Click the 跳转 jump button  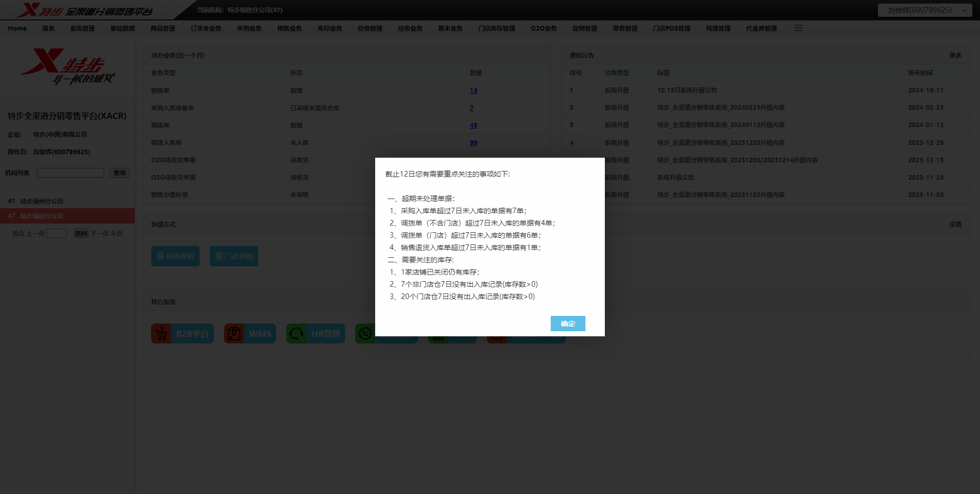click(x=81, y=233)
